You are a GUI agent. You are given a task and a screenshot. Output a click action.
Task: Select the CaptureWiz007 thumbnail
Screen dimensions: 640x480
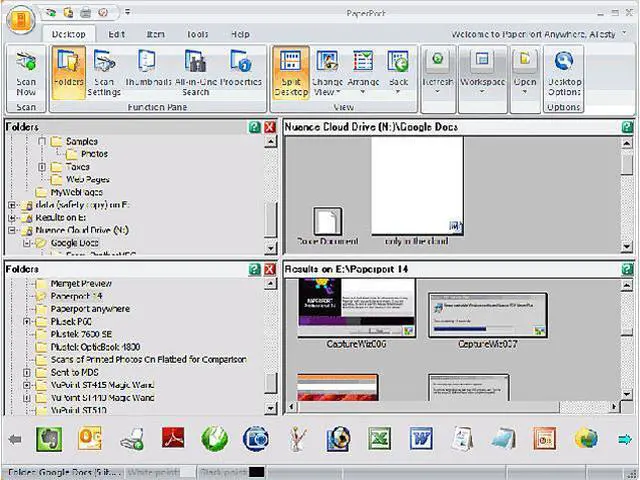pyautogui.click(x=487, y=315)
